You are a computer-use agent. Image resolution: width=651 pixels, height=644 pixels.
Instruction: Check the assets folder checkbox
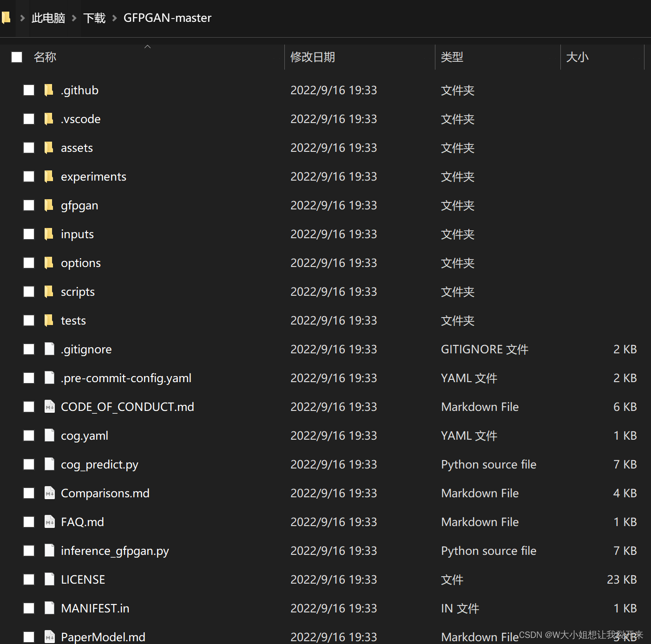pyautogui.click(x=29, y=148)
